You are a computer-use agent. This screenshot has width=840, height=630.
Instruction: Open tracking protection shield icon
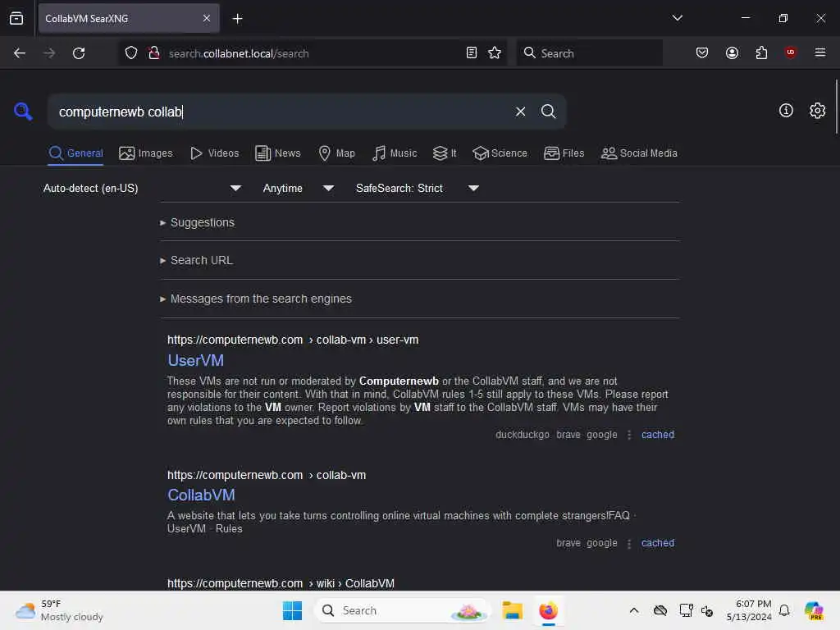pos(131,53)
